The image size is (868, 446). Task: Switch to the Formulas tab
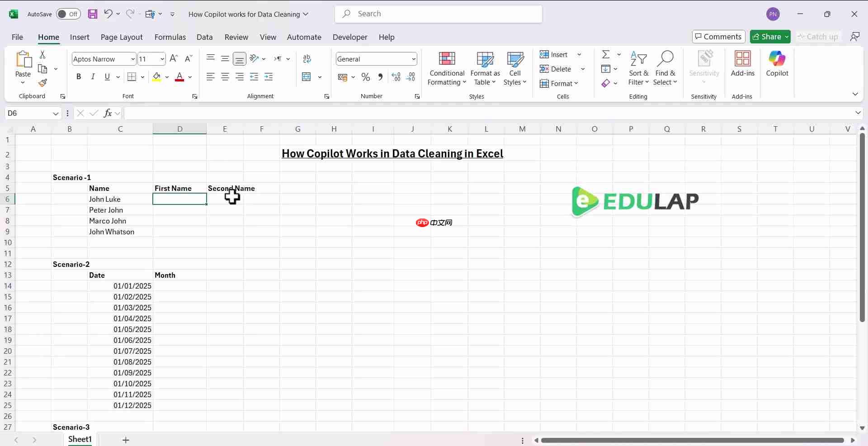(x=170, y=37)
